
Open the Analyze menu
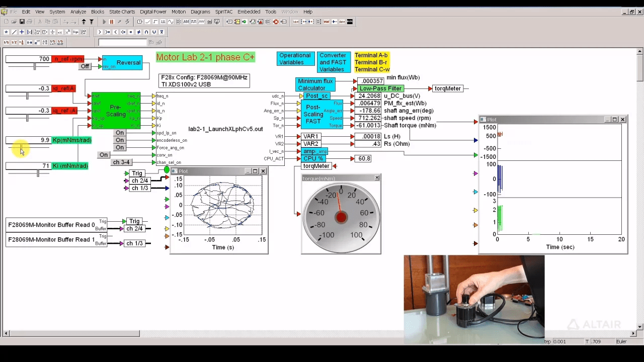pos(78,12)
